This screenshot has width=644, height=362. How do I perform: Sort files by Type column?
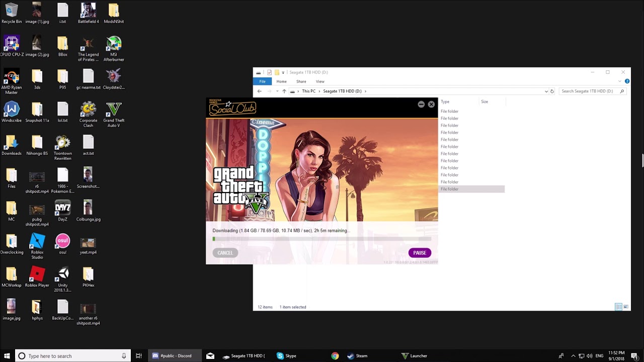pos(445,102)
